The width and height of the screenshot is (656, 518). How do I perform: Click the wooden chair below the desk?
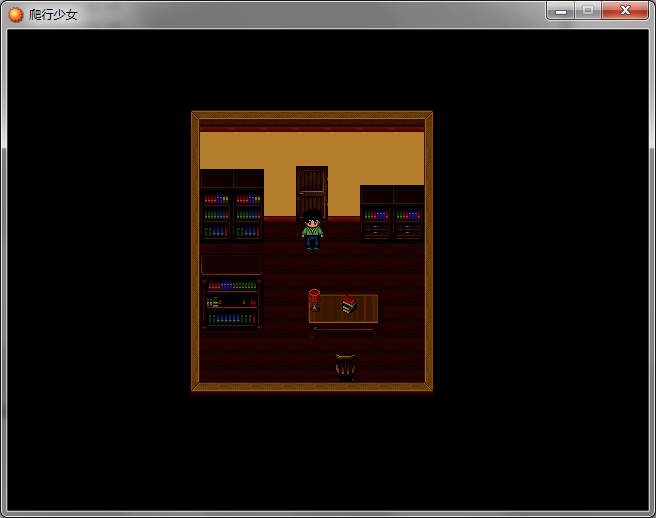click(x=346, y=367)
